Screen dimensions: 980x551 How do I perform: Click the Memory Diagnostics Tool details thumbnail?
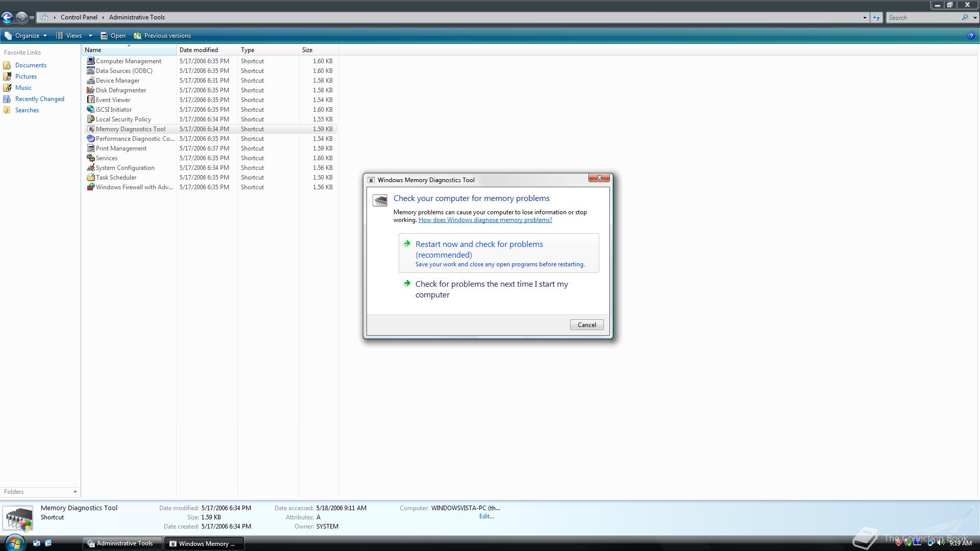point(19,518)
